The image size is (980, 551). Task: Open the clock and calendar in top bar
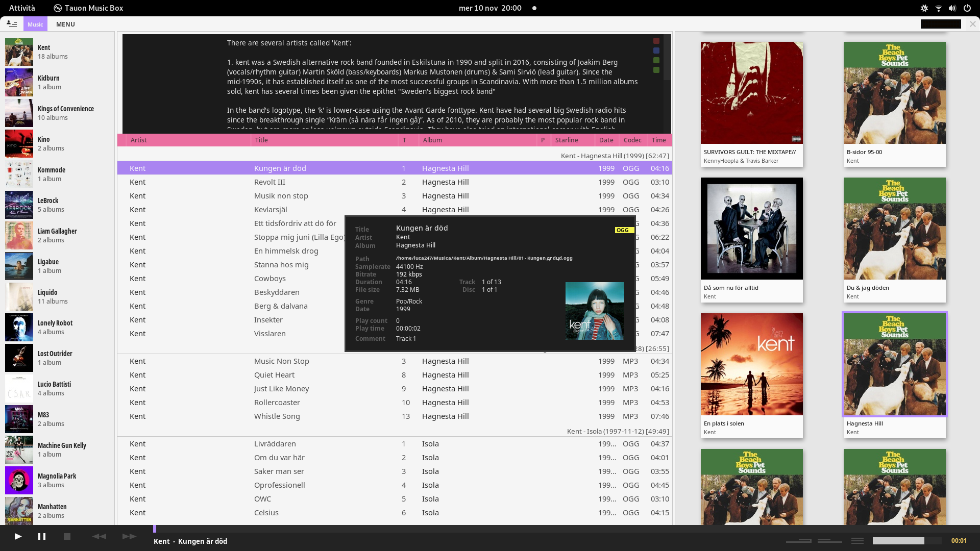click(490, 8)
